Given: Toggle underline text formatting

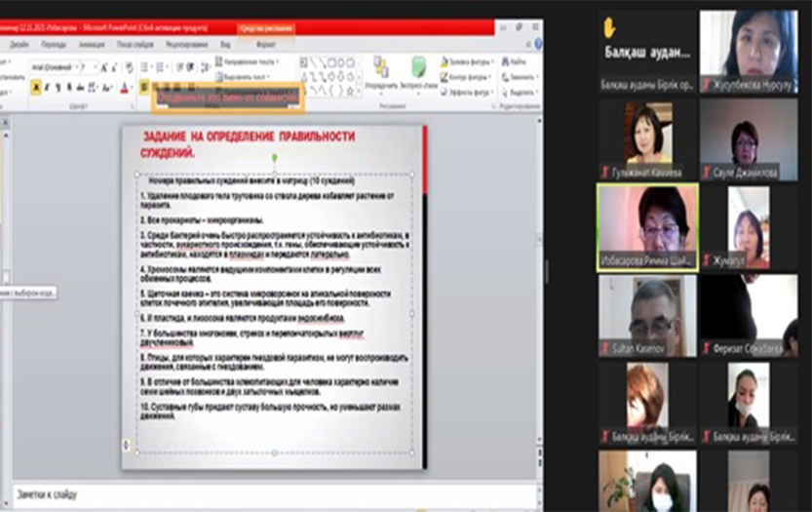Looking at the screenshot, I should point(59,88).
